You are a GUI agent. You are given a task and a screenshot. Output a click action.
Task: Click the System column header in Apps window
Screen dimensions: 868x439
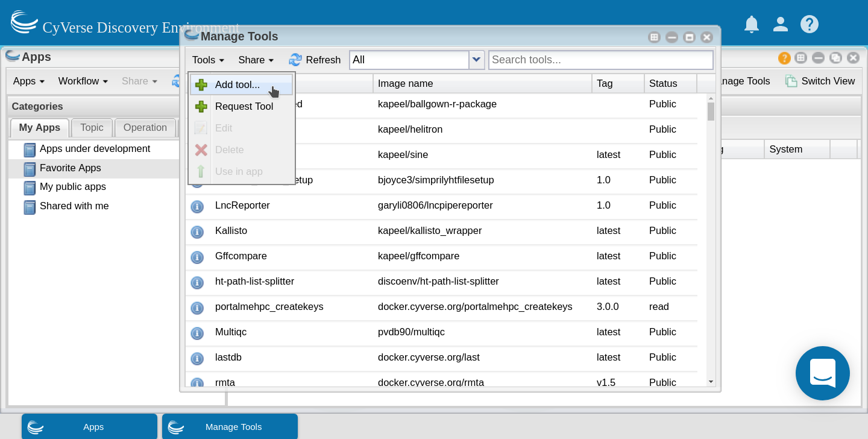tap(797, 149)
